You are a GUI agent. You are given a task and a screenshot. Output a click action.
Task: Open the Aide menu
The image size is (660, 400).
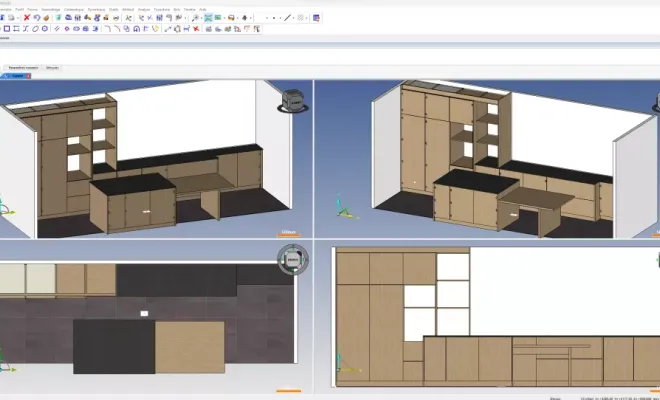pyautogui.click(x=203, y=9)
